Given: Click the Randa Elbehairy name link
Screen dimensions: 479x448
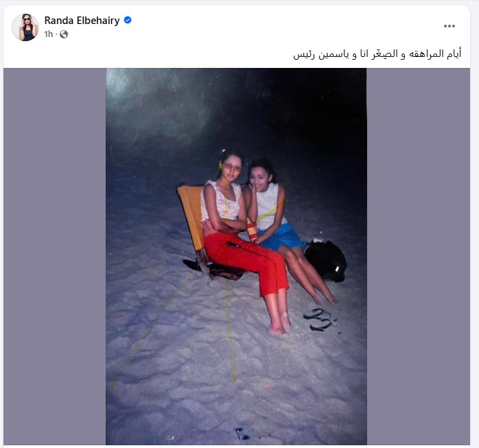Looking at the screenshot, I should coord(82,21).
